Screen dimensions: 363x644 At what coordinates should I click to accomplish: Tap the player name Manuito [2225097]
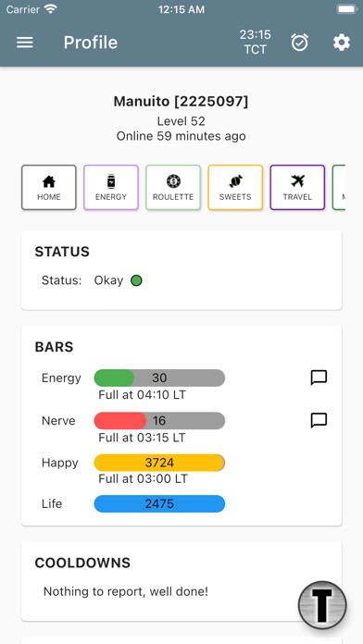(x=181, y=102)
